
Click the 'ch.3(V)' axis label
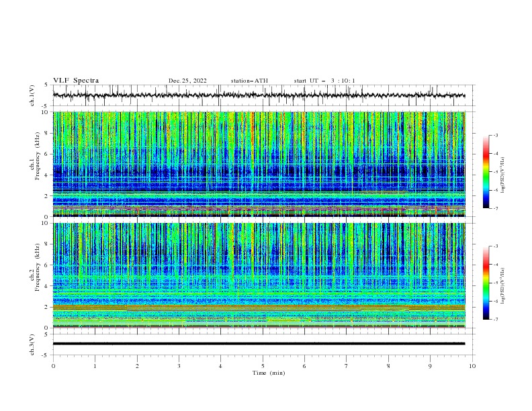[x=32, y=345]
